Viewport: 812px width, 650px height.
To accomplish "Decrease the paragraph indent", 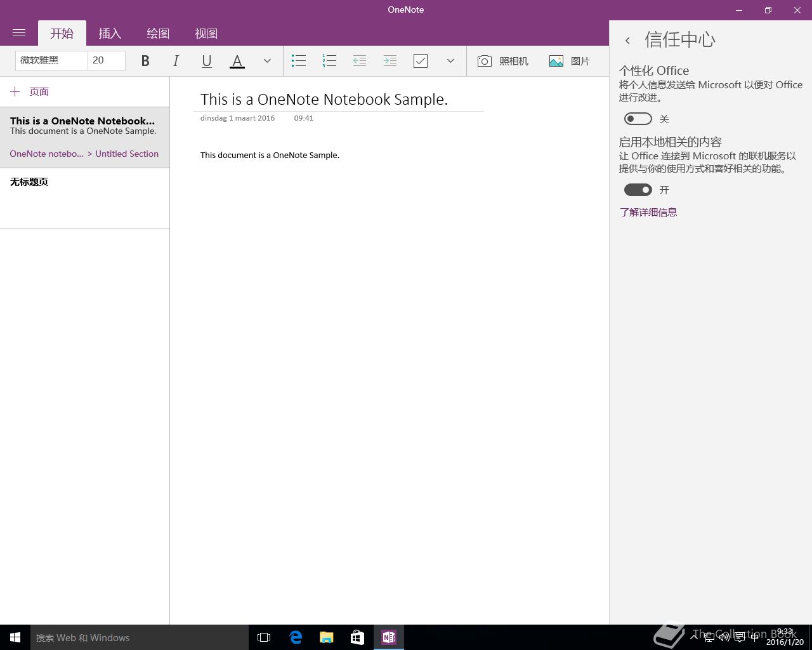I will [x=360, y=61].
